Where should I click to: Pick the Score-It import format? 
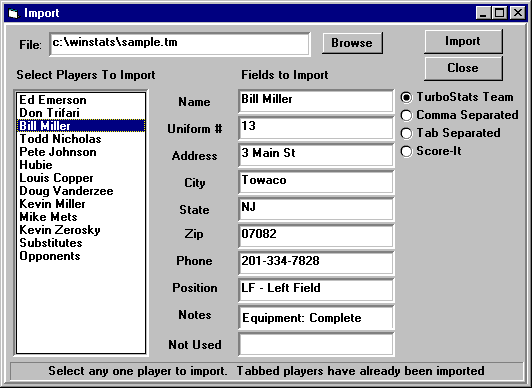tap(431, 151)
